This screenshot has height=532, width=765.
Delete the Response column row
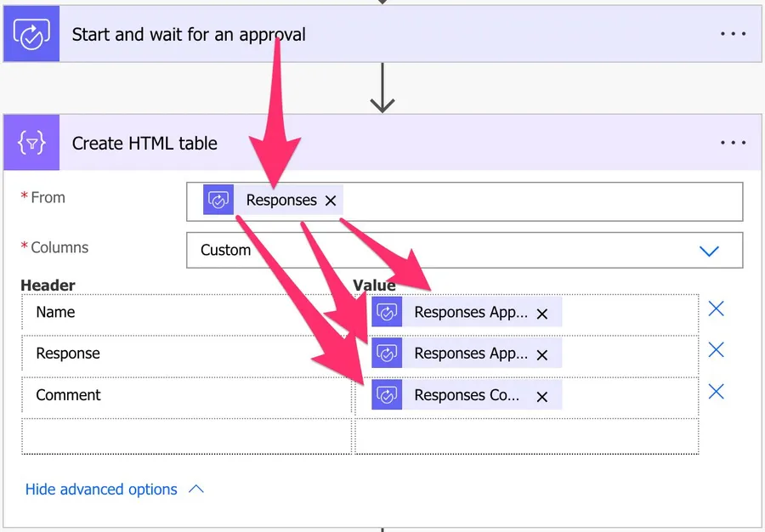click(x=717, y=350)
